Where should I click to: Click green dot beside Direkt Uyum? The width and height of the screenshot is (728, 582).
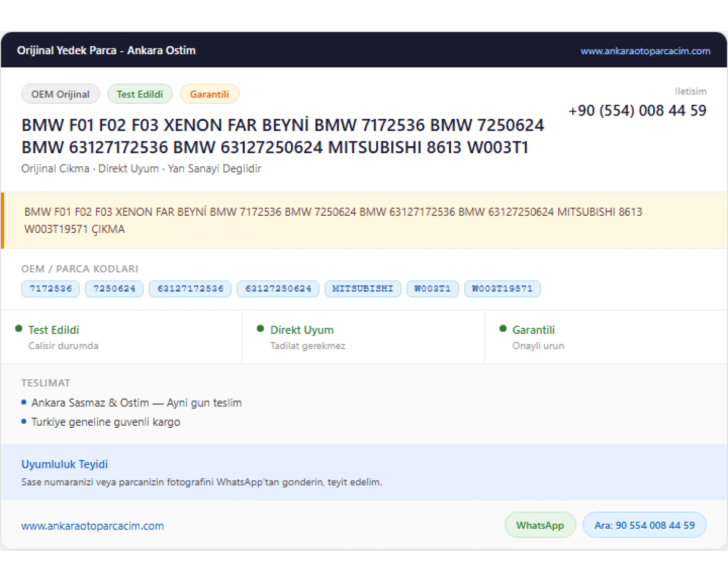tap(261, 329)
